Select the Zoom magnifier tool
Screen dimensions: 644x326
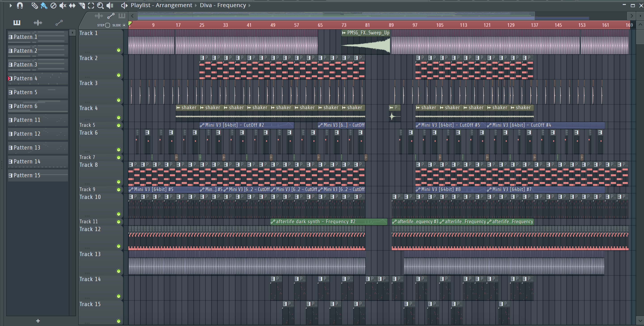pos(100,5)
